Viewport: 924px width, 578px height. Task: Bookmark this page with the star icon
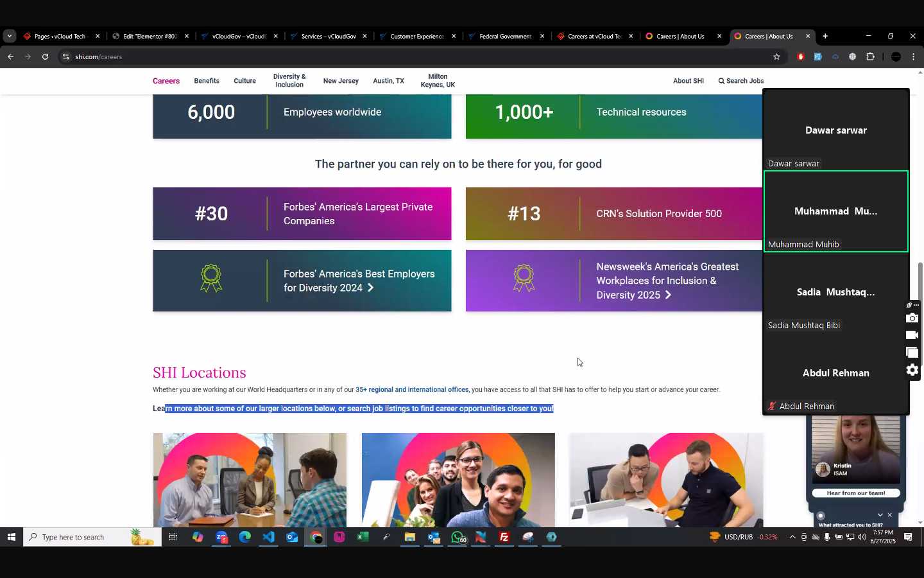point(776,57)
